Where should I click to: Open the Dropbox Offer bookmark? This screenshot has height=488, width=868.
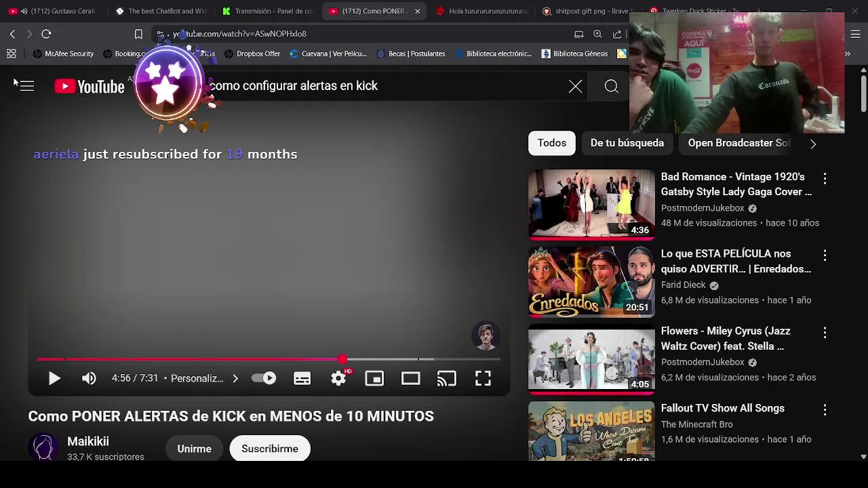click(252, 54)
